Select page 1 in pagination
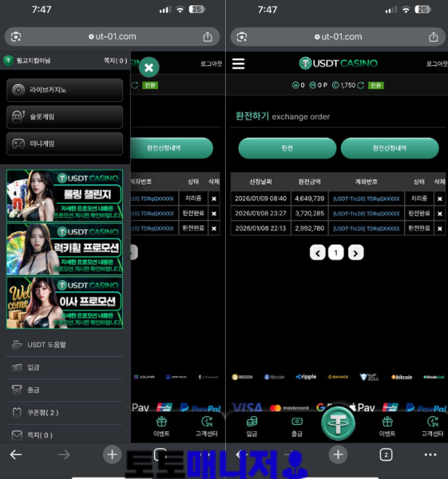Image resolution: width=448 pixels, height=479 pixels. tap(336, 253)
